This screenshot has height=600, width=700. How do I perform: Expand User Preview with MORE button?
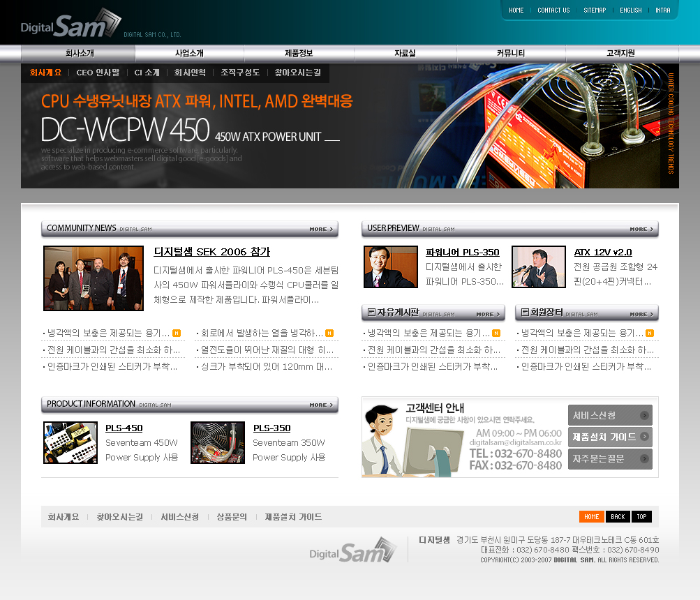pos(642,229)
